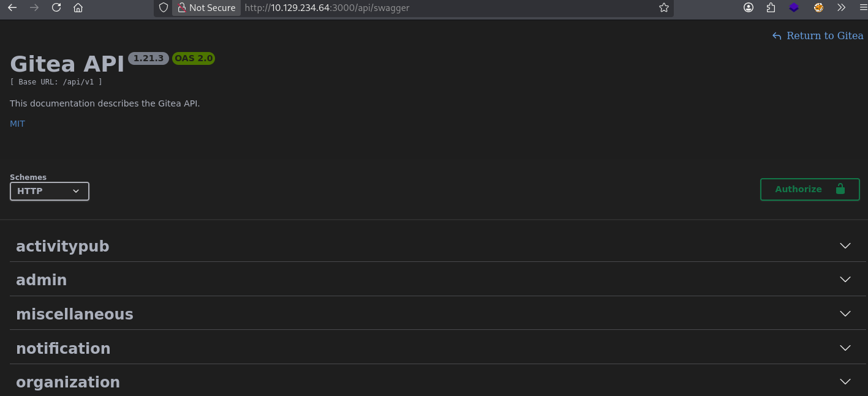Expand the activitypub section chevron
This screenshot has width=868, height=396.
pyautogui.click(x=845, y=245)
